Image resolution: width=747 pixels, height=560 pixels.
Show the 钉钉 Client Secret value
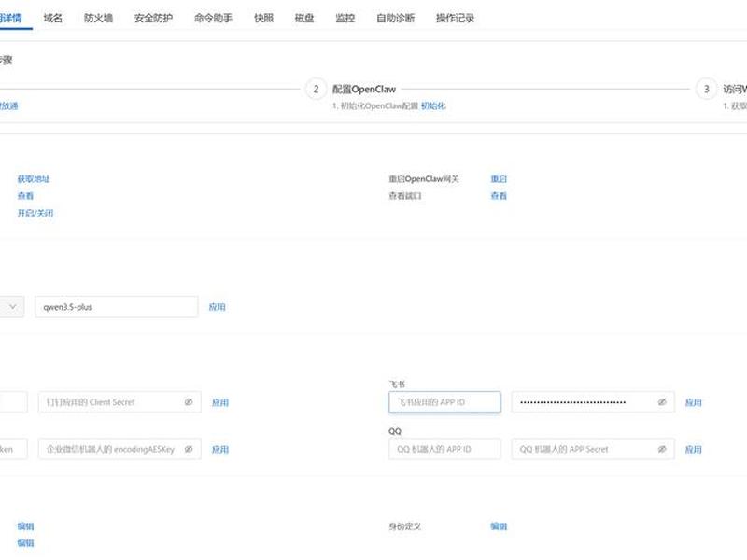click(189, 402)
